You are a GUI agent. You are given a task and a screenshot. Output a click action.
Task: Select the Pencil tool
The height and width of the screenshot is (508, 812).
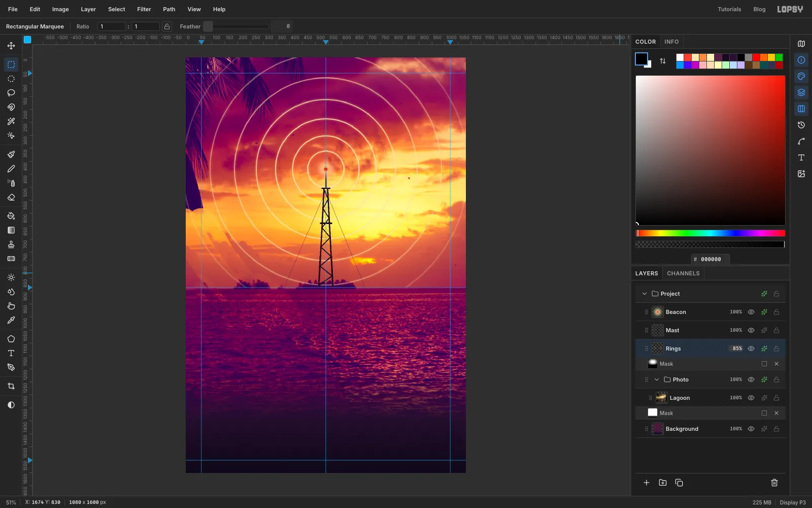coord(11,169)
